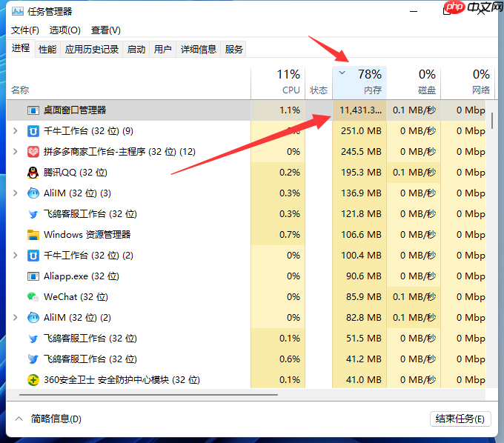
Task: Sort by the 磁盘 column header
Action: click(x=414, y=84)
